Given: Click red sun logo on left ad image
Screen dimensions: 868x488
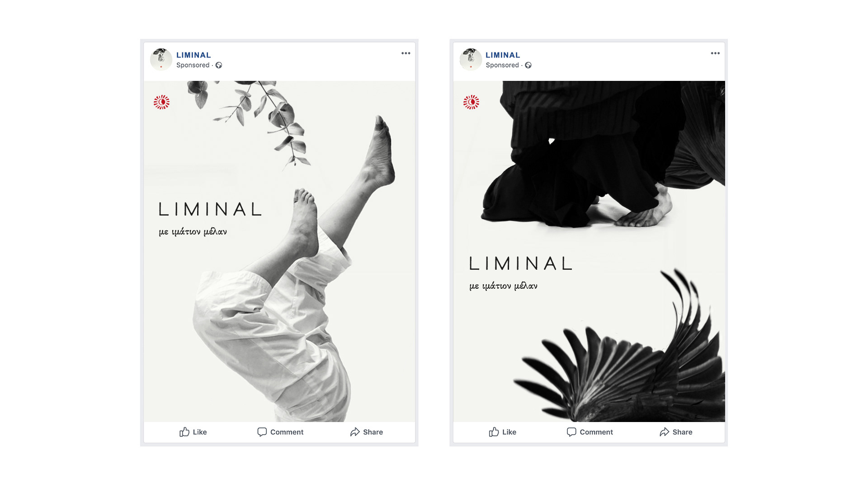Looking at the screenshot, I should (x=161, y=102).
